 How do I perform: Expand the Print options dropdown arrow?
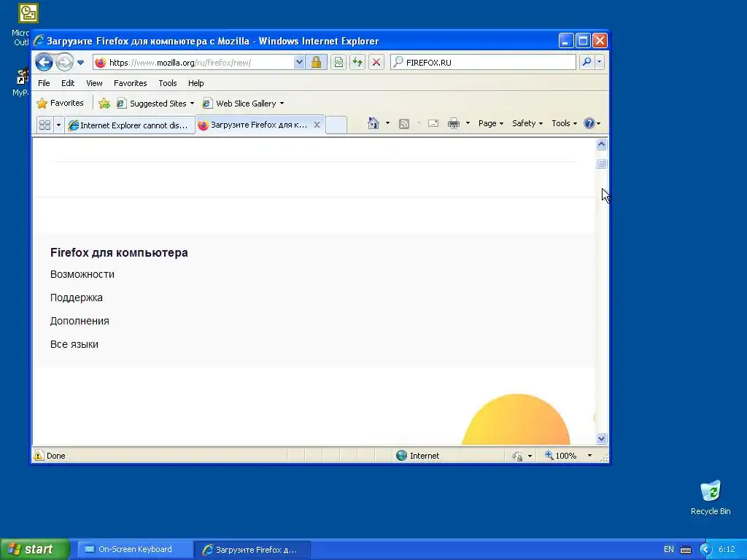point(468,123)
